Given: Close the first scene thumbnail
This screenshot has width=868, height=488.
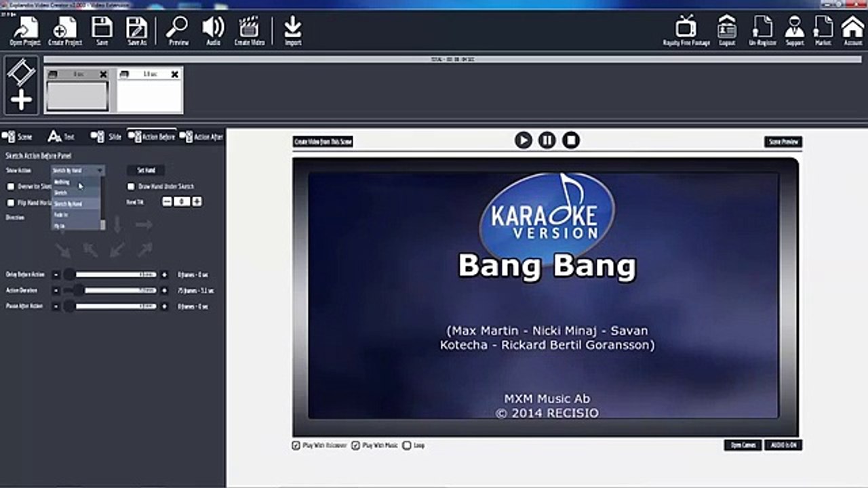Looking at the screenshot, I should click(103, 75).
